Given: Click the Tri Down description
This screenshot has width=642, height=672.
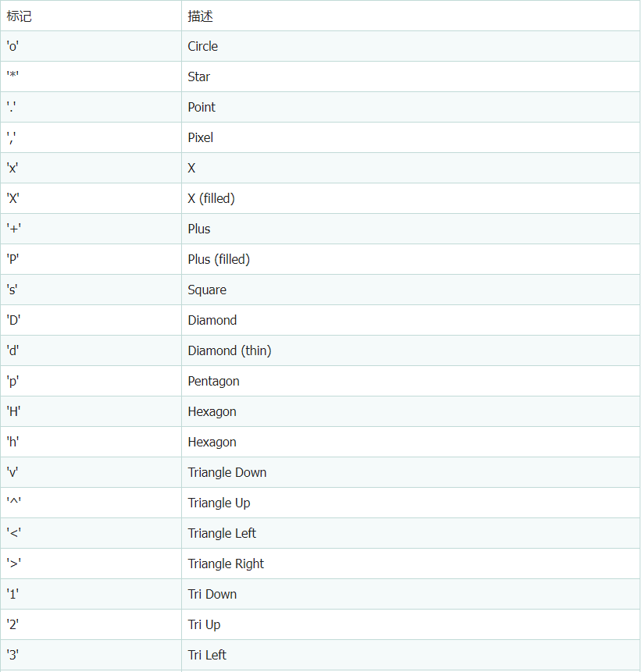Looking at the screenshot, I should pyautogui.click(x=212, y=594).
